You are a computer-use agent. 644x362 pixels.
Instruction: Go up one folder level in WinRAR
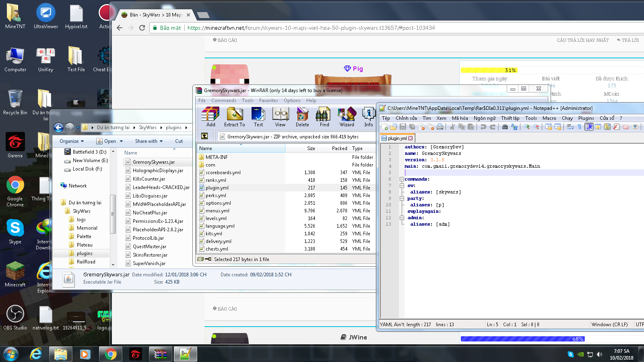tap(204, 136)
